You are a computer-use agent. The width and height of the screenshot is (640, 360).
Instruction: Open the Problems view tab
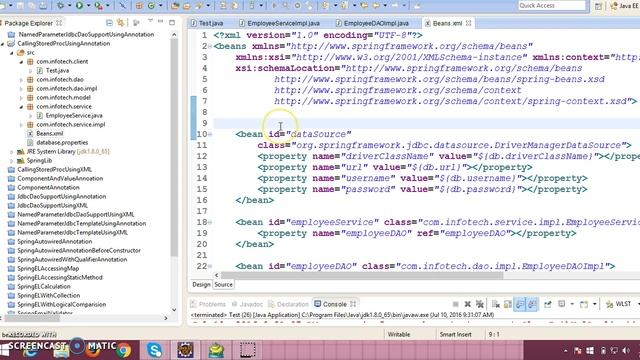point(208,304)
